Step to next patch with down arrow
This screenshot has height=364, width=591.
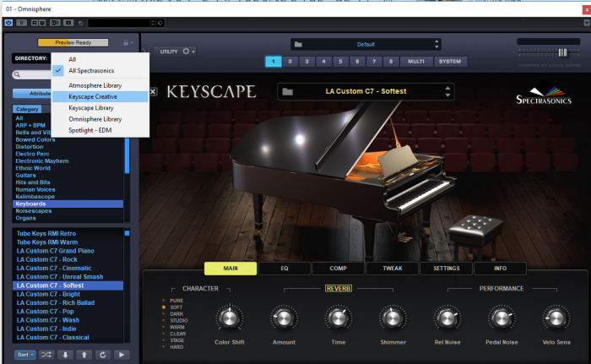[x=65, y=355]
